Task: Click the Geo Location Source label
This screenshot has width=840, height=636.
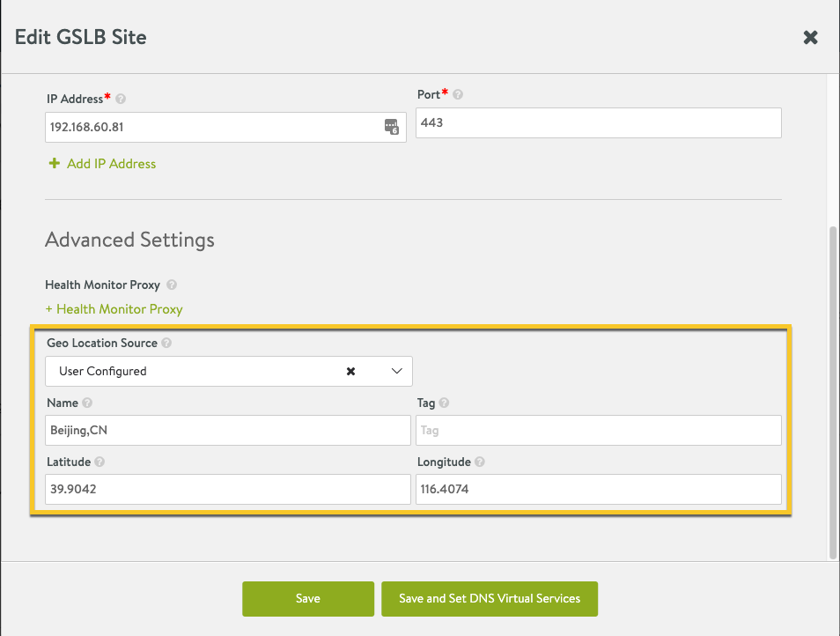Action: coord(102,343)
